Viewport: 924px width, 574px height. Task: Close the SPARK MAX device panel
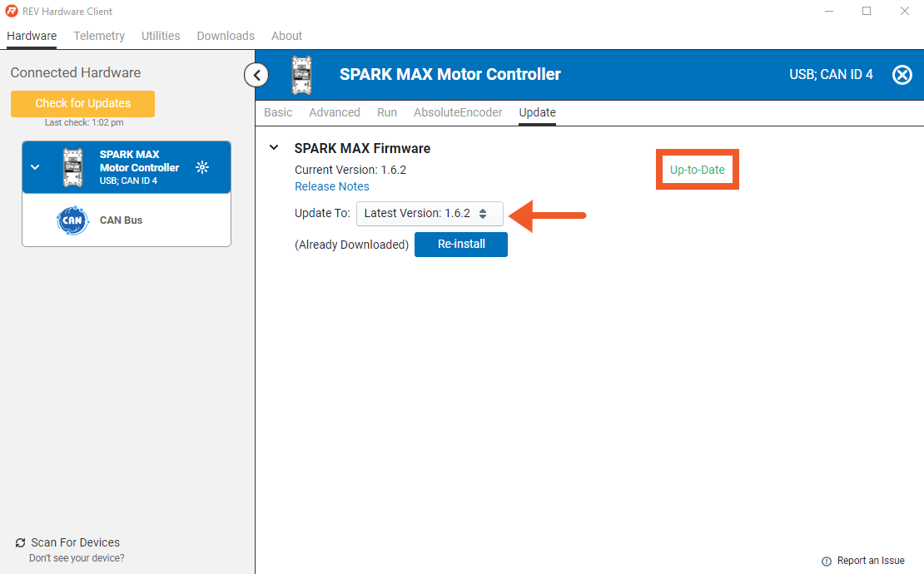(x=902, y=75)
